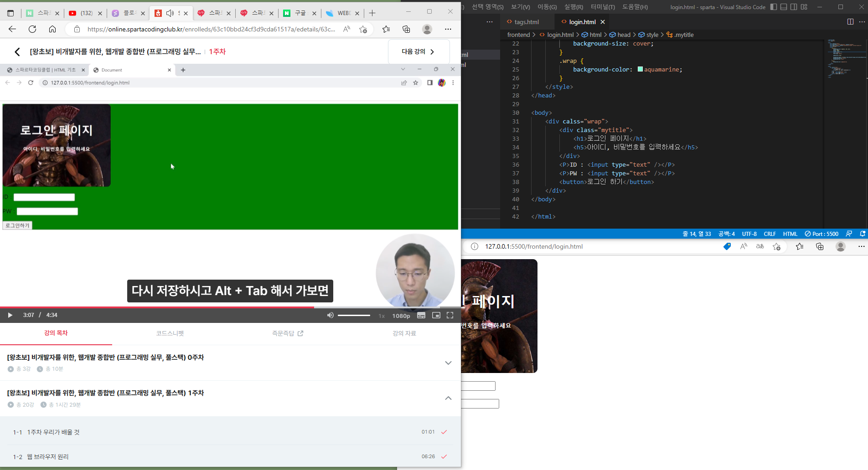868x470 pixels.
Task: Enter fullscreen video mode
Action: (x=450, y=315)
